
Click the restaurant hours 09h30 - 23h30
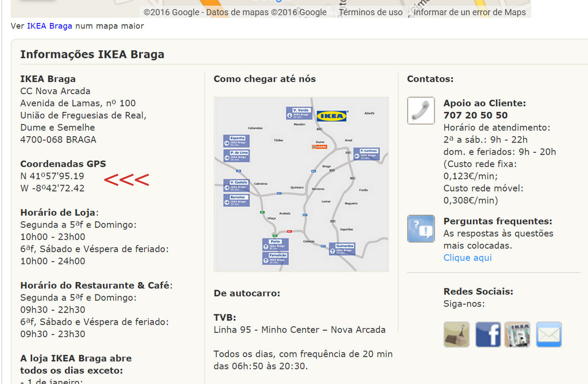(x=52, y=334)
